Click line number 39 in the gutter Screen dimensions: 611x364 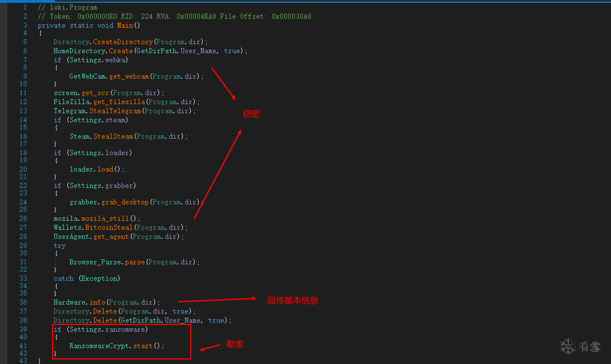23,329
